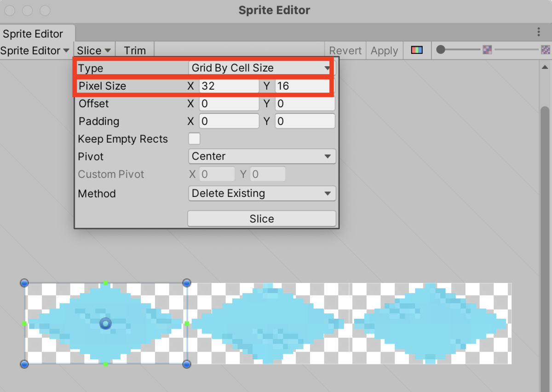Screen dimensions: 552x392
Task: Click the Offset label
Action: (x=94, y=104)
